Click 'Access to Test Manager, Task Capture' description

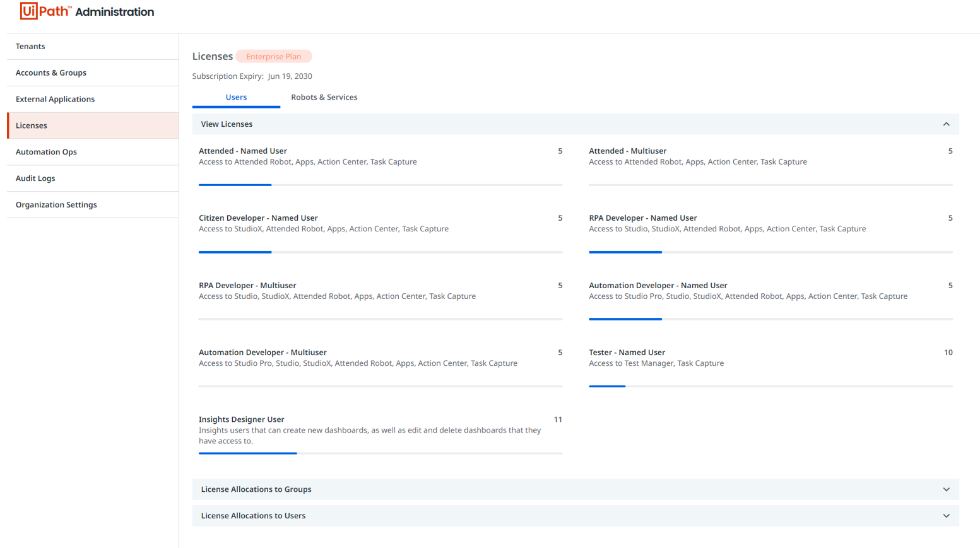click(656, 363)
